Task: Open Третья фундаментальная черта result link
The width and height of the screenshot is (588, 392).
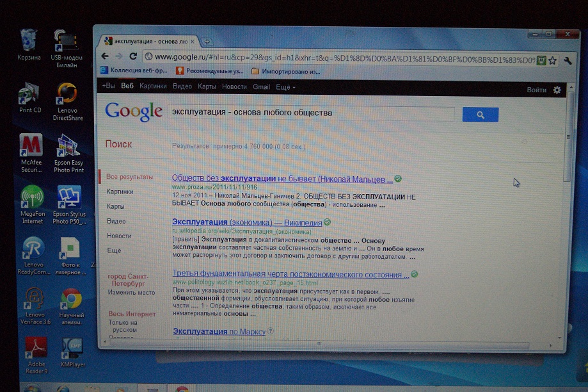Action: click(x=290, y=274)
